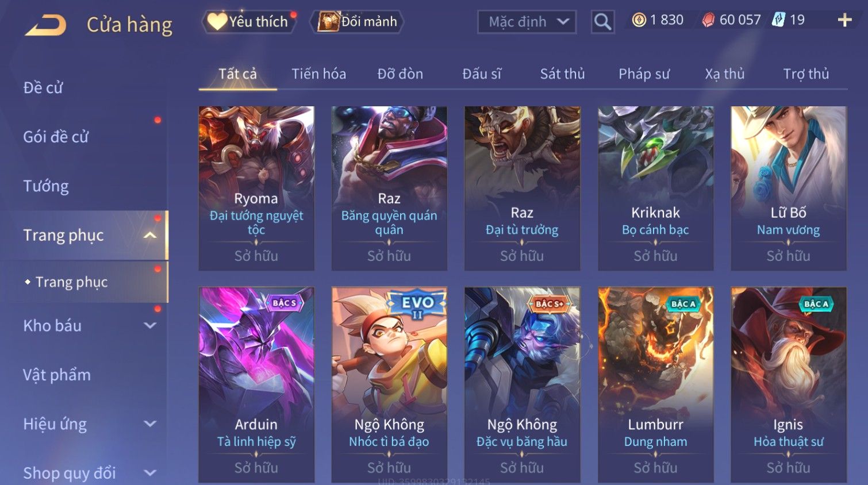Viewport: 868px width, 485px height.
Task: Click the plus icon to add currency
Action: [844, 20]
